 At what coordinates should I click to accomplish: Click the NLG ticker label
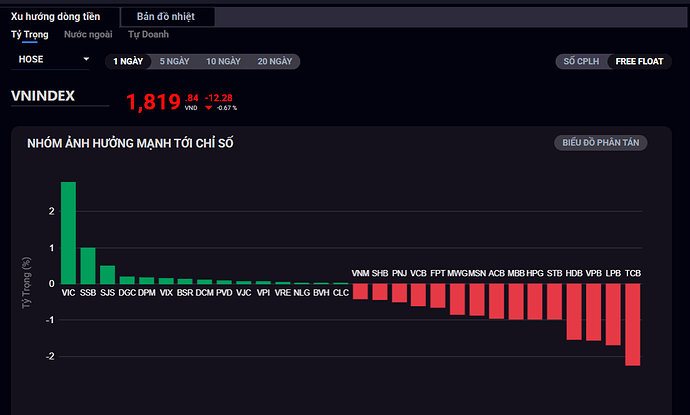tap(301, 293)
